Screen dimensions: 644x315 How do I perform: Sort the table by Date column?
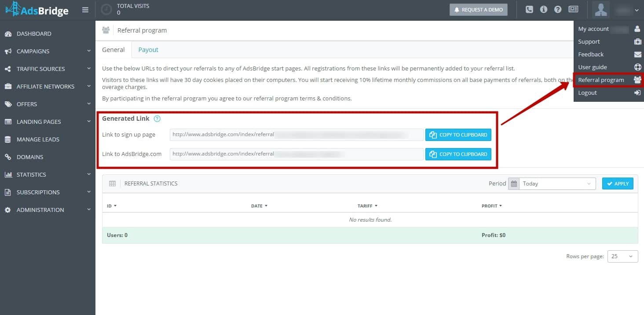(x=259, y=206)
